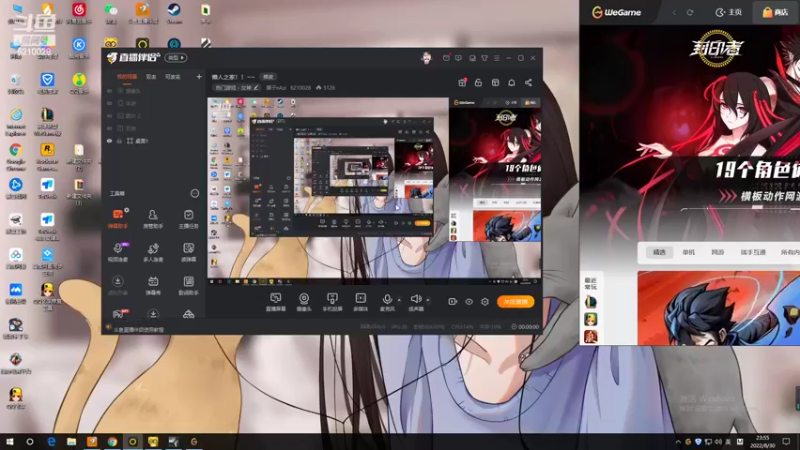Image resolution: width=800 pixels, height=450 pixels.
Task: Add a 摄像头 camera source from bottom toolbar
Action: point(304,302)
